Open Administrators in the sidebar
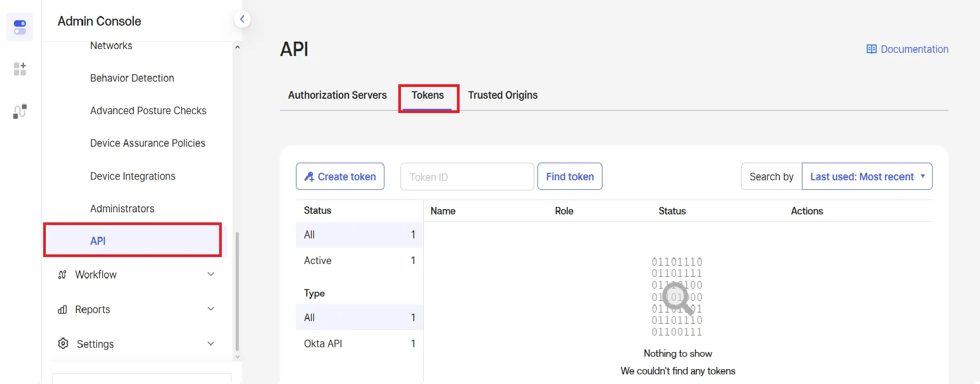Screen dimensions: 980x384 point(122,209)
